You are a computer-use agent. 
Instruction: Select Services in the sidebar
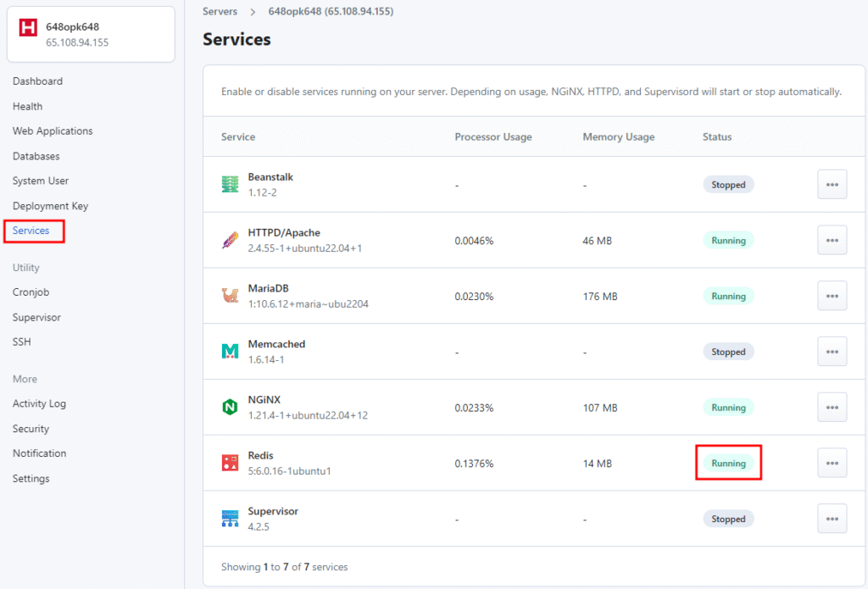tap(31, 231)
